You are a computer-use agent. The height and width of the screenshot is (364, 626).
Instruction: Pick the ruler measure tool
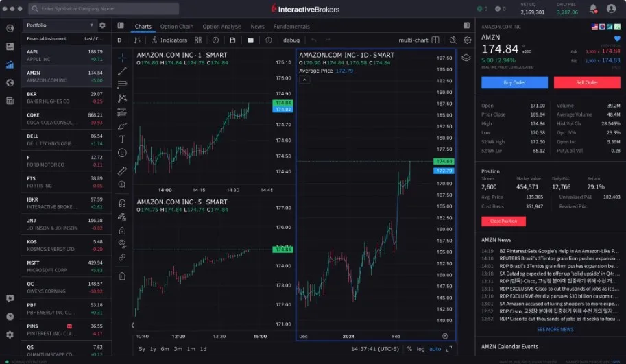coord(122,171)
